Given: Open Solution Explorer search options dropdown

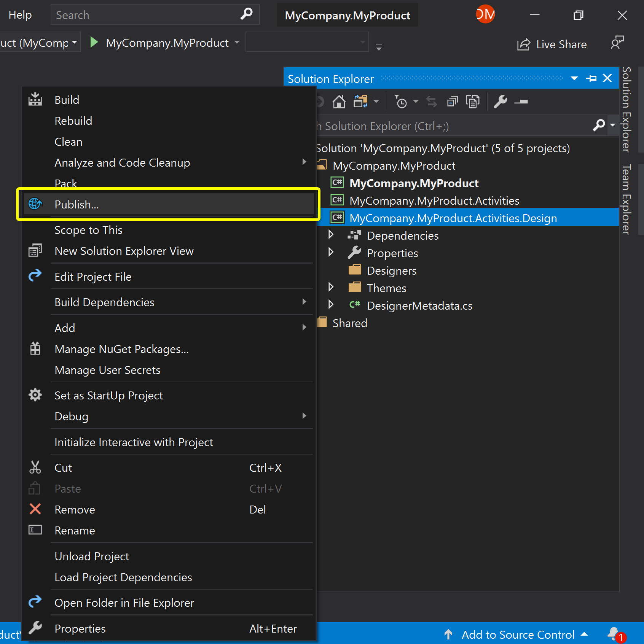Looking at the screenshot, I should (x=612, y=125).
